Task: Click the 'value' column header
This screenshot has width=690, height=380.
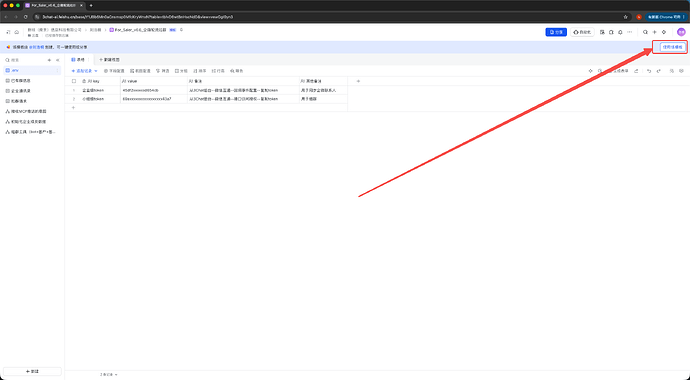Action: tap(154, 81)
